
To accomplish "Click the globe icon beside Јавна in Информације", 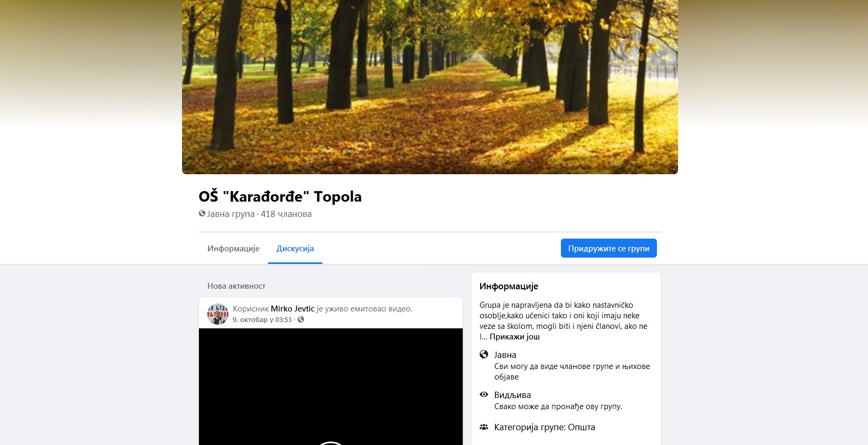I will [484, 354].
